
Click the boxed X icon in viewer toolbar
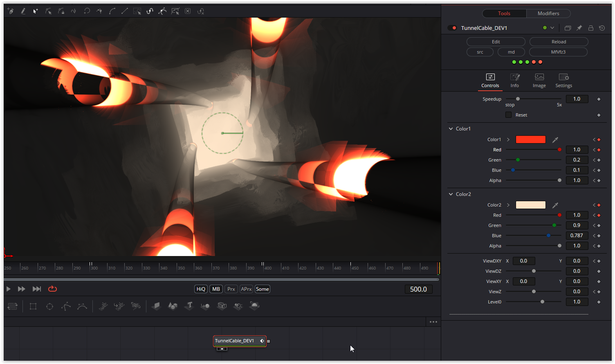(x=188, y=11)
